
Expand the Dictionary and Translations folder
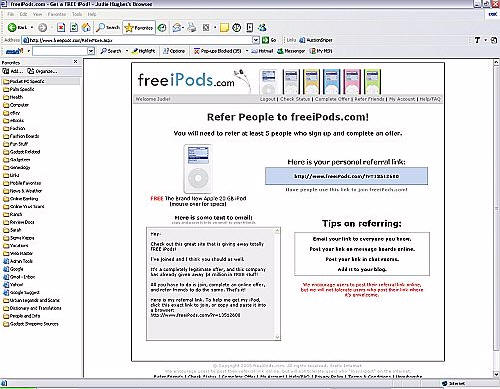tap(32, 308)
